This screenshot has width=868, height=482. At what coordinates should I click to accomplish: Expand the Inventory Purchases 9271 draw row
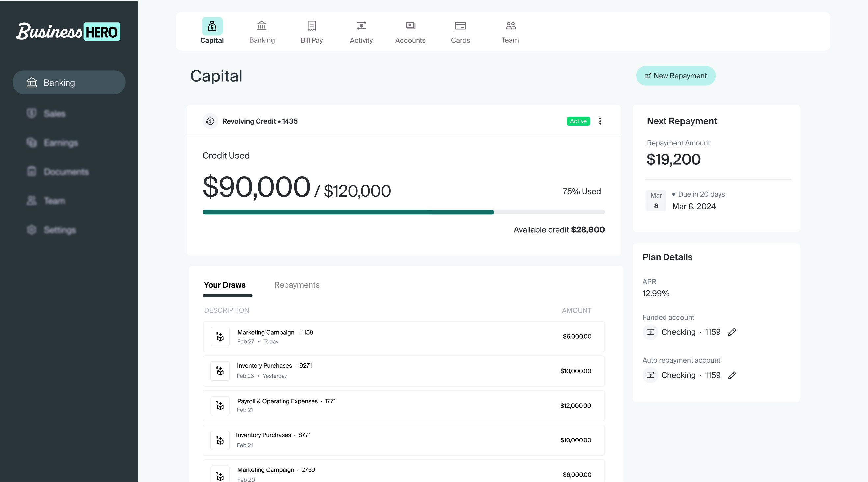(403, 371)
